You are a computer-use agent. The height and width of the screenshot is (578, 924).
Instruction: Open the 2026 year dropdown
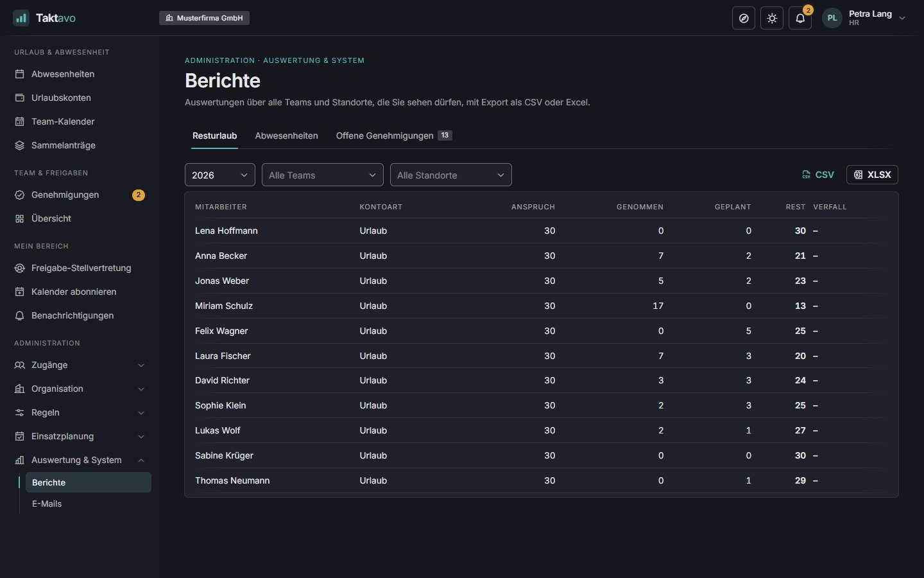pos(220,175)
